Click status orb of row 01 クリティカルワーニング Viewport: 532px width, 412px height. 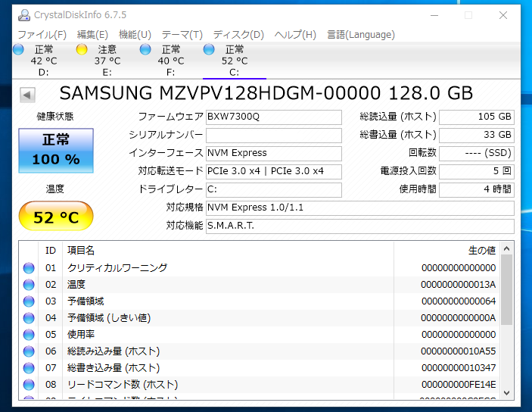29,268
